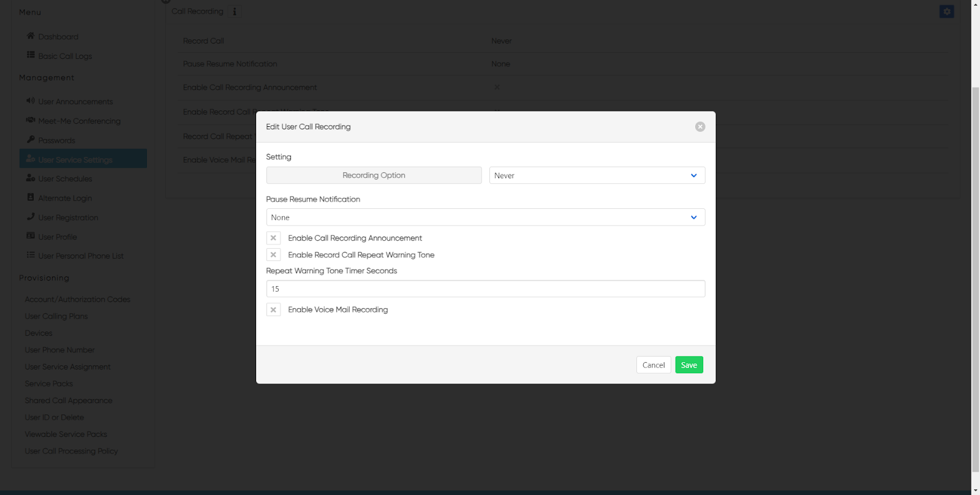Click the Call Recording panel title
This screenshot has width=980, height=495.
(x=197, y=12)
